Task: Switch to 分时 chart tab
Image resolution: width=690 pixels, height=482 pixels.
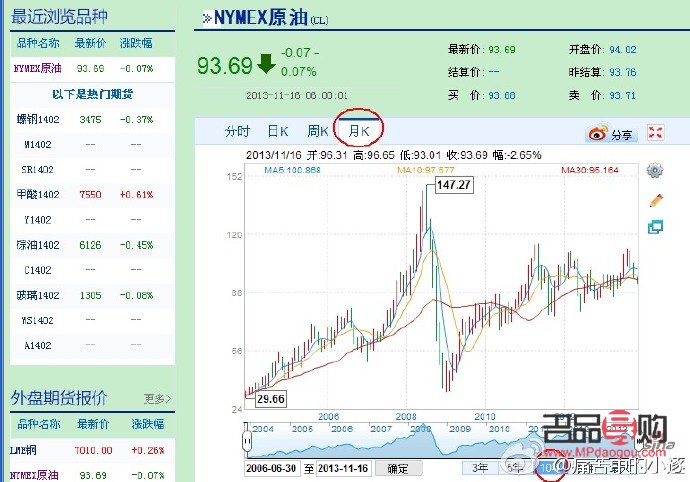Action: 237,131
